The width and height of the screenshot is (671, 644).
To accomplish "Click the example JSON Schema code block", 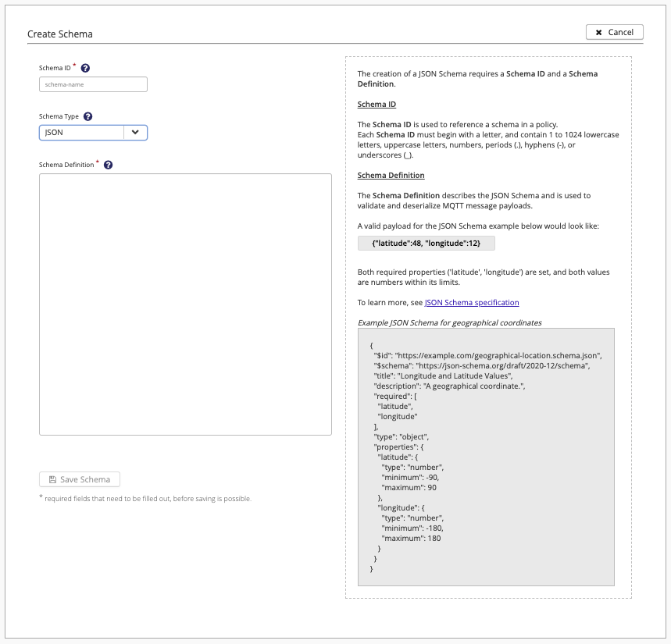I will pyautogui.click(x=486, y=457).
